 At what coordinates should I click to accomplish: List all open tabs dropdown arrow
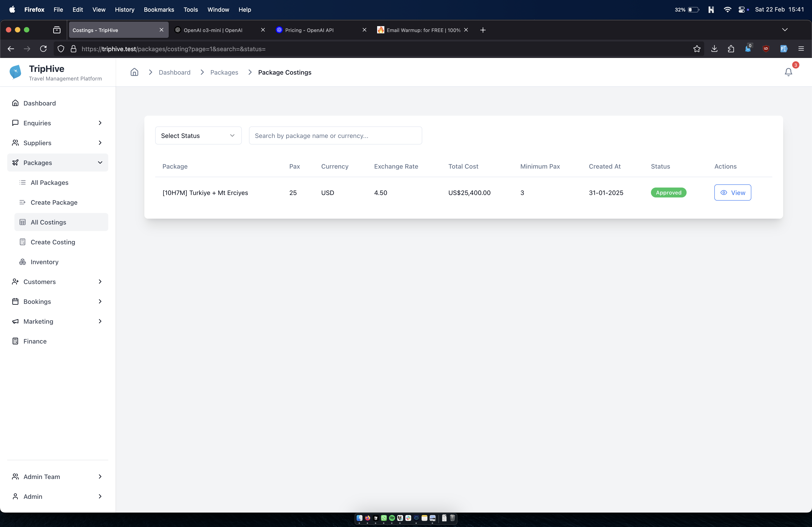click(x=785, y=30)
